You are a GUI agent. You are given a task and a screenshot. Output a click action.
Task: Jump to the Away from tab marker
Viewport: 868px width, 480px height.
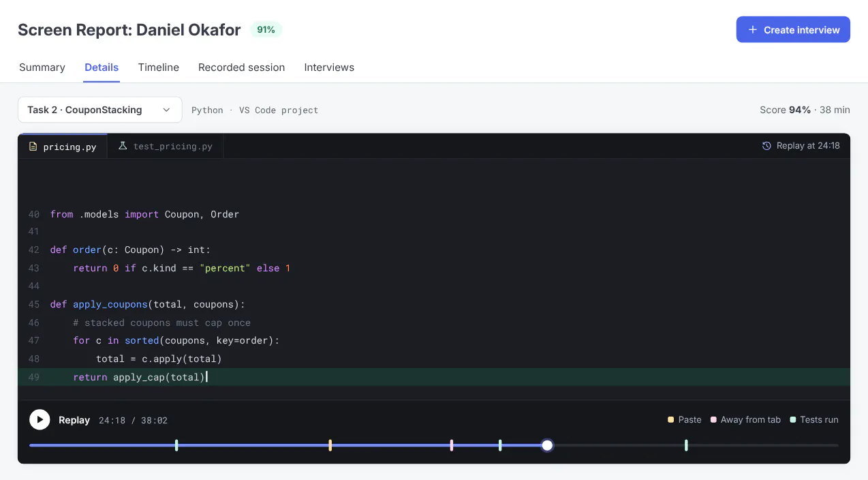click(x=452, y=445)
